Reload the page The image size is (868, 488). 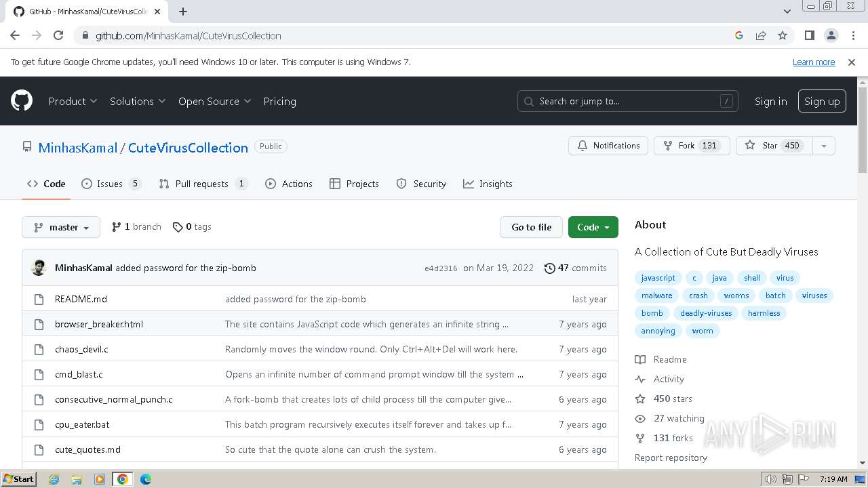click(x=58, y=35)
